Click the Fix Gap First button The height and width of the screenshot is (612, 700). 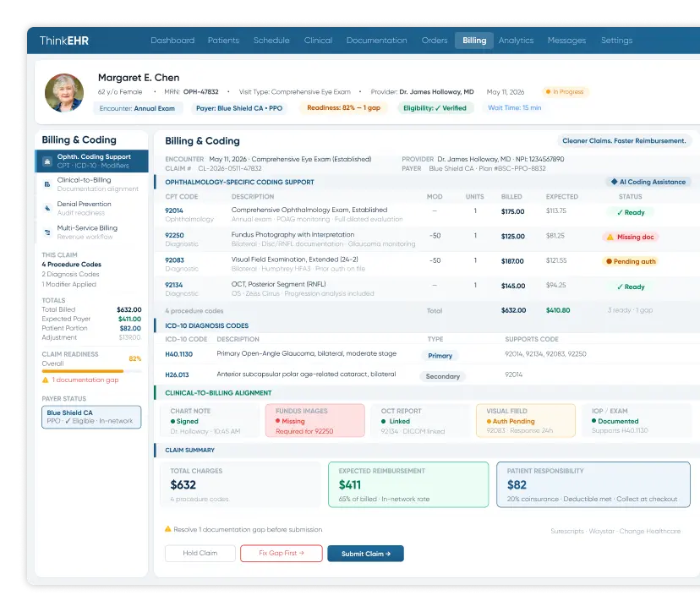(x=282, y=553)
